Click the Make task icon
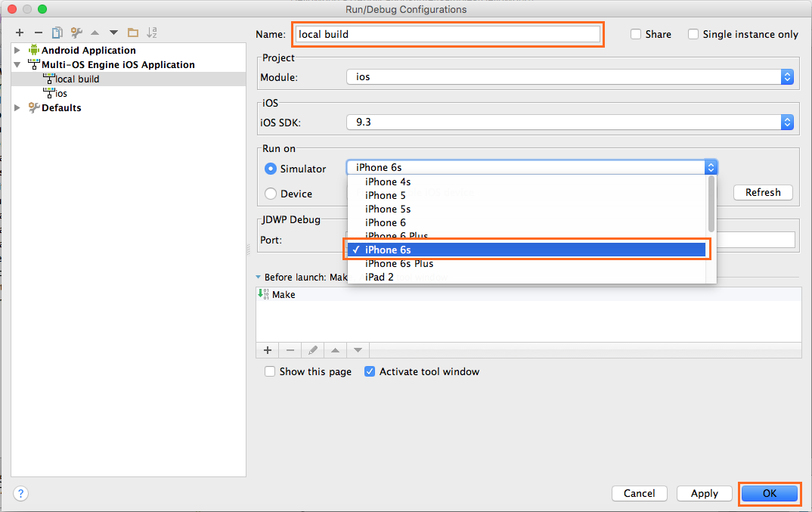This screenshot has height=512, width=812. [263, 294]
